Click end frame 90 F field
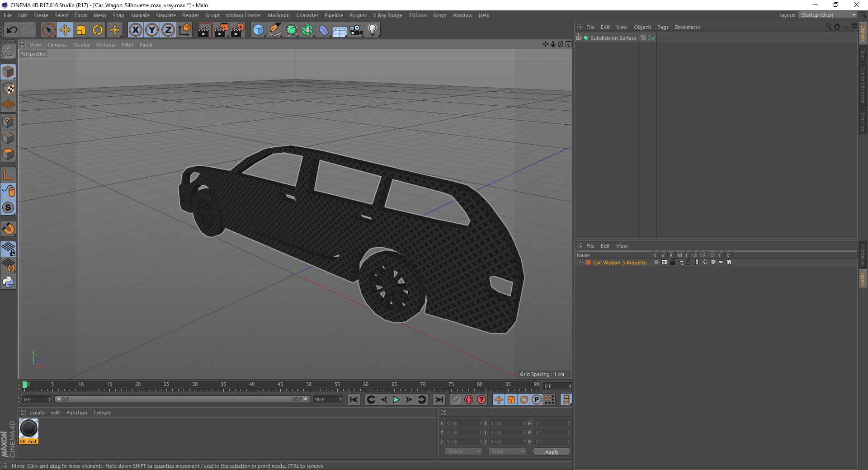The width and height of the screenshot is (868, 470). coord(328,399)
